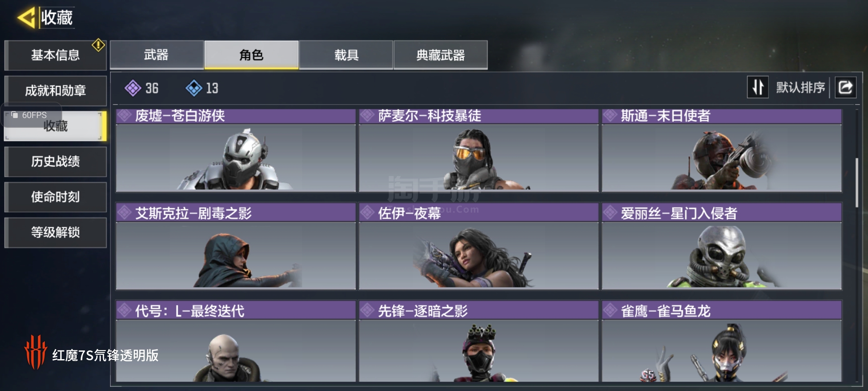This screenshot has height=391, width=868.
Task: Click the yellow back arrow icon
Action: click(26, 17)
